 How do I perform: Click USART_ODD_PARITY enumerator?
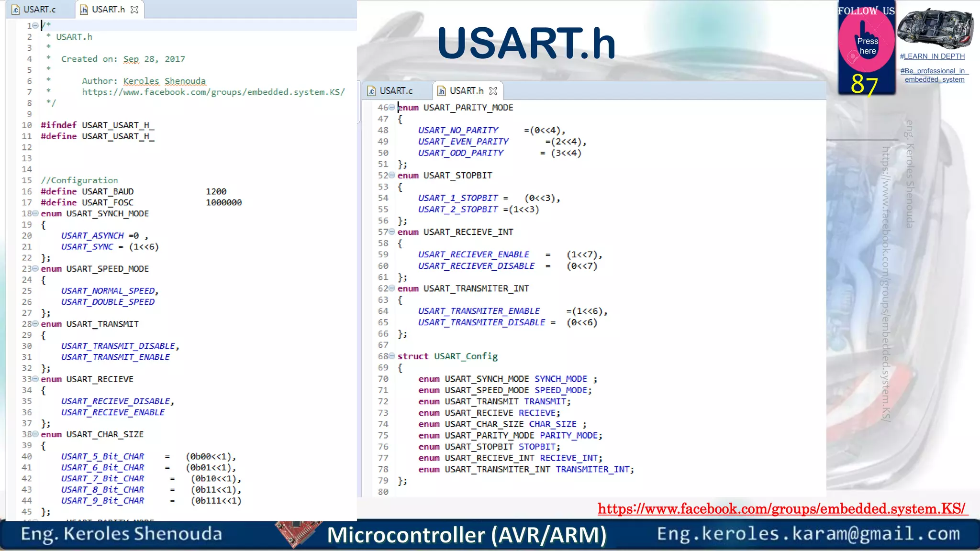click(461, 153)
